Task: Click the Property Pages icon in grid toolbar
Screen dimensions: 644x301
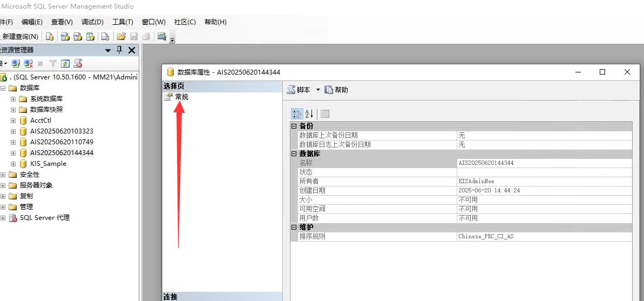Action: click(x=325, y=114)
